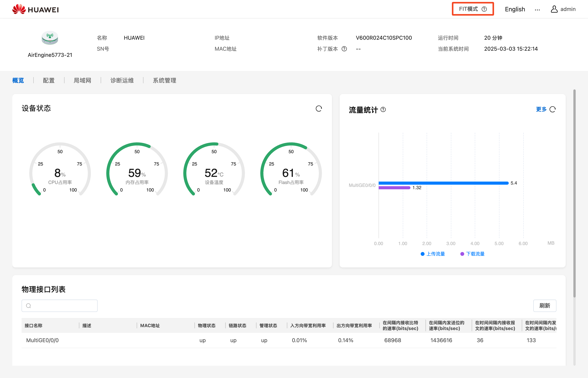This screenshot has height=378, width=588.
Task: Click the more options ellipsis icon
Action: pyautogui.click(x=537, y=10)
